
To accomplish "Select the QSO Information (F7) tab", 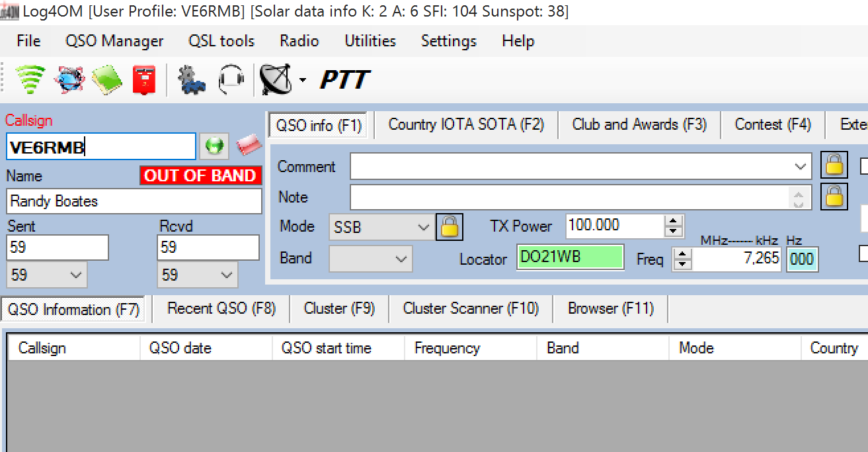I will pyautogui.click(x=75, y=310).
